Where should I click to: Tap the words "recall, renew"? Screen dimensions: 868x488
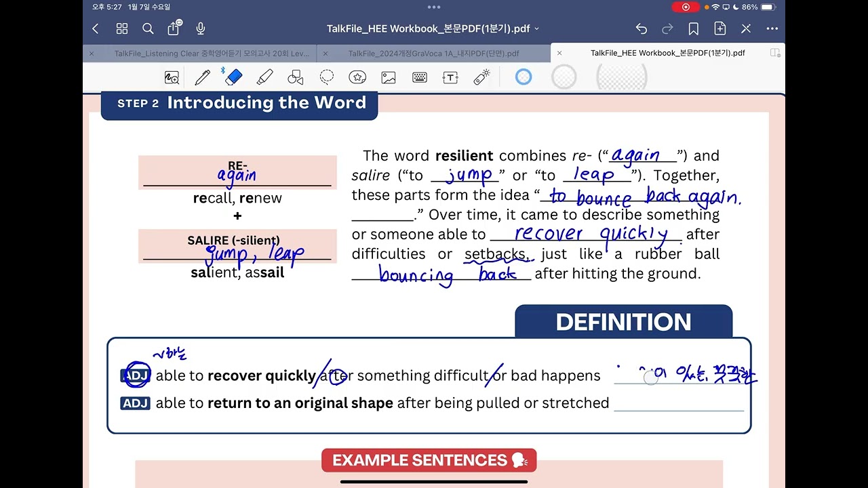pos(237,198)
